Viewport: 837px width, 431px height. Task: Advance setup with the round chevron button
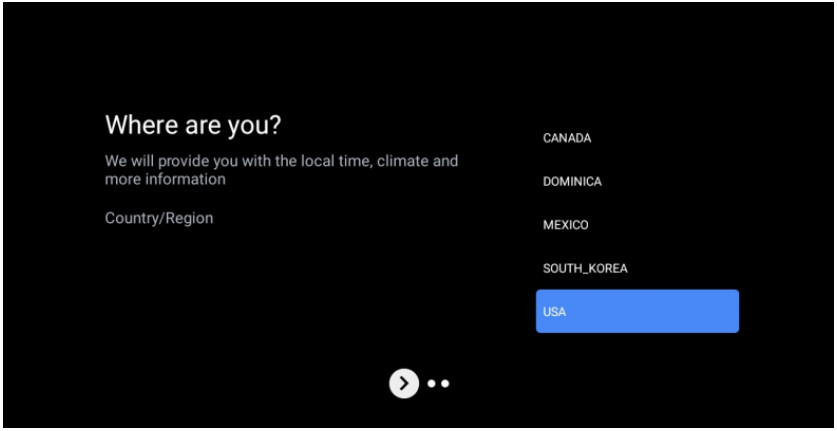click(x=403, y=382)
